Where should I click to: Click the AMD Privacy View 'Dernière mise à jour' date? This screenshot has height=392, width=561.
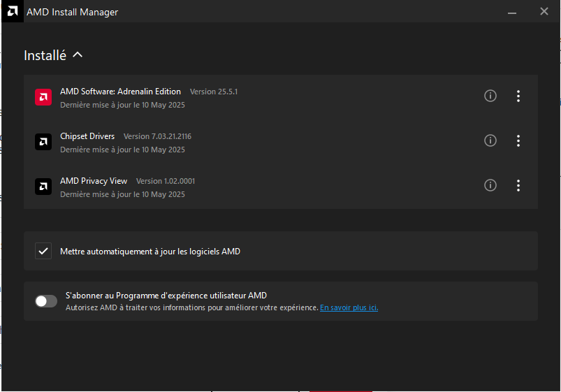click(122, 194)
